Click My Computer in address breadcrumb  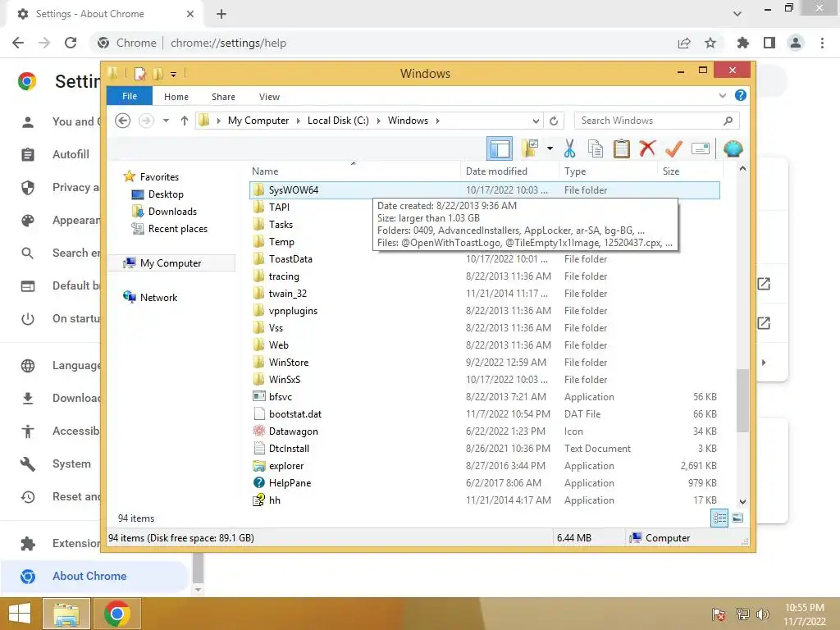[x=258, y=121]
